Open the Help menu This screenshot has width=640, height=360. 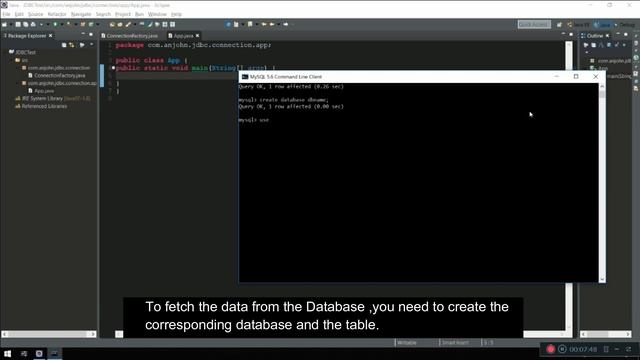coord(176,14)
